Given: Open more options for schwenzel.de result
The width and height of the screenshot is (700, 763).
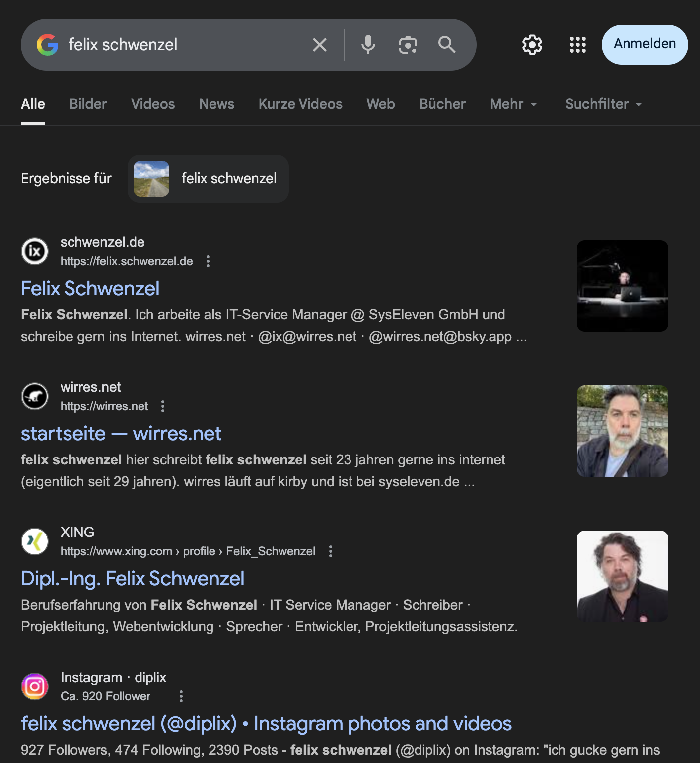Looking at the screenshot, I should click(208, 261).
